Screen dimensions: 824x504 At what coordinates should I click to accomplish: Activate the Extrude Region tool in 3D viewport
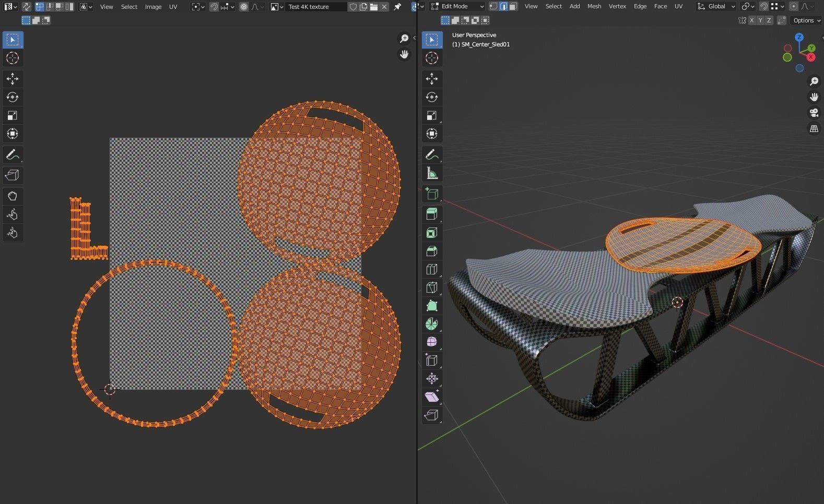pos(432,214)
